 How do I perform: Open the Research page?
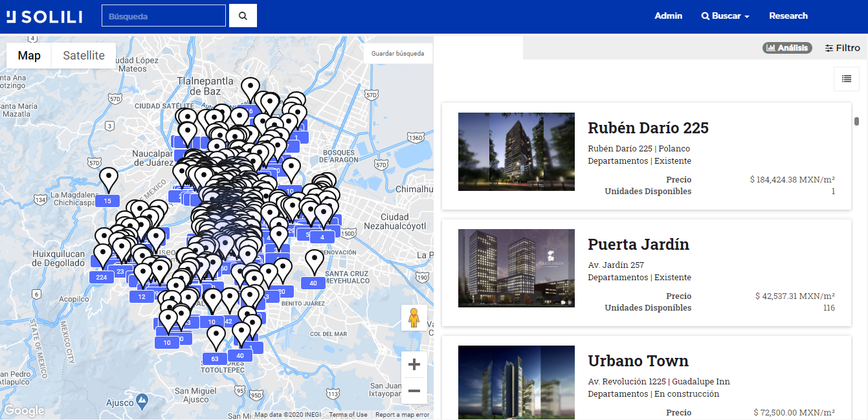click(x=788, y=16)
